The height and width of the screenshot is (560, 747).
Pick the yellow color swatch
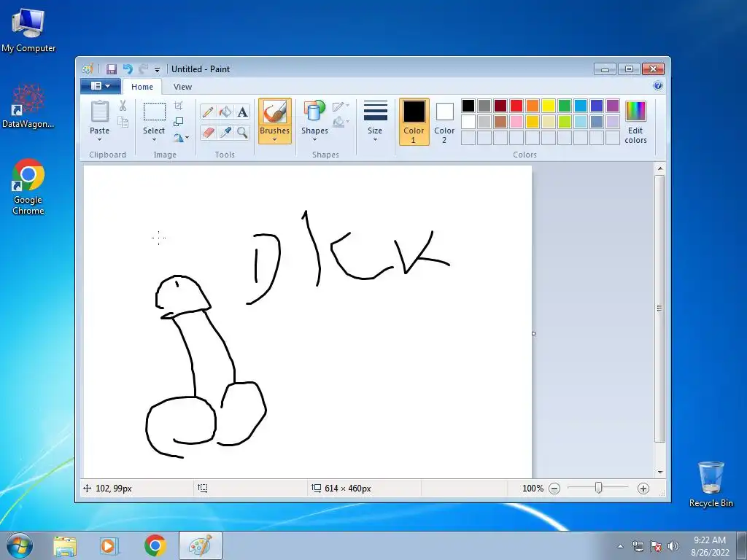[549, 106]
